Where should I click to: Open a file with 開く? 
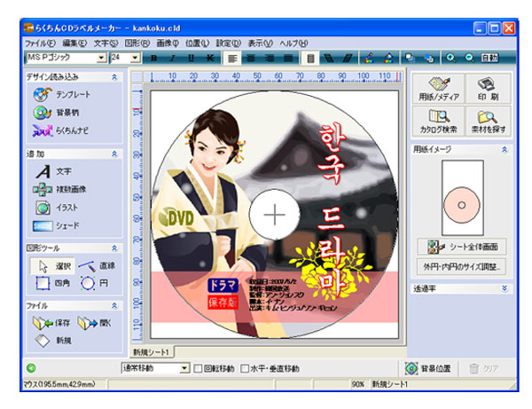coord(94,323)
